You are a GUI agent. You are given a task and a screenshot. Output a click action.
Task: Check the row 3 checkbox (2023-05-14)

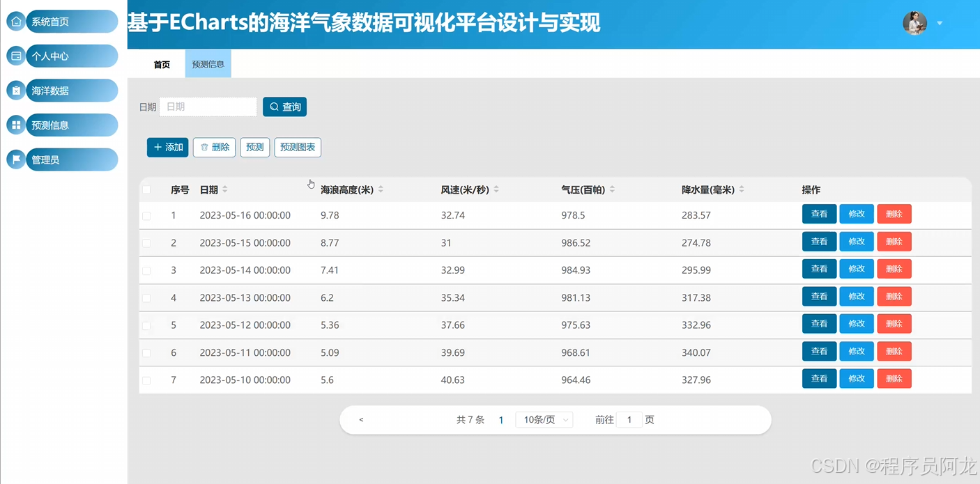[x=146, y=270]
